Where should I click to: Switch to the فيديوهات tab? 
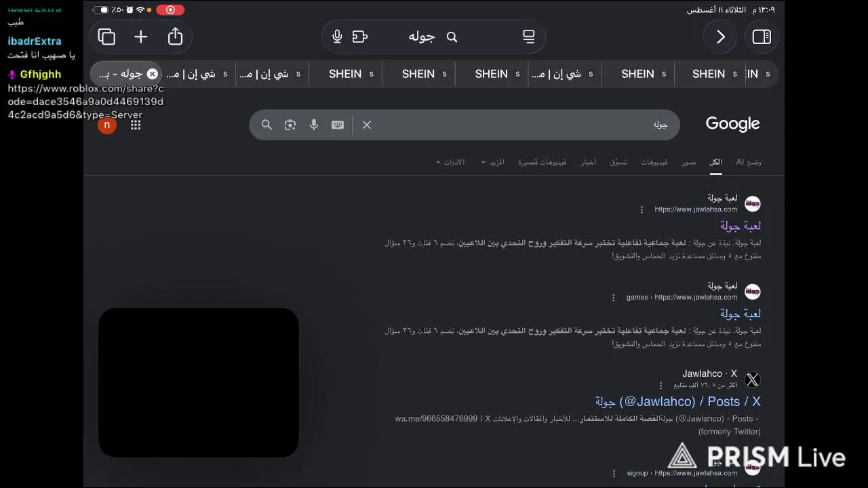point(654,162)
